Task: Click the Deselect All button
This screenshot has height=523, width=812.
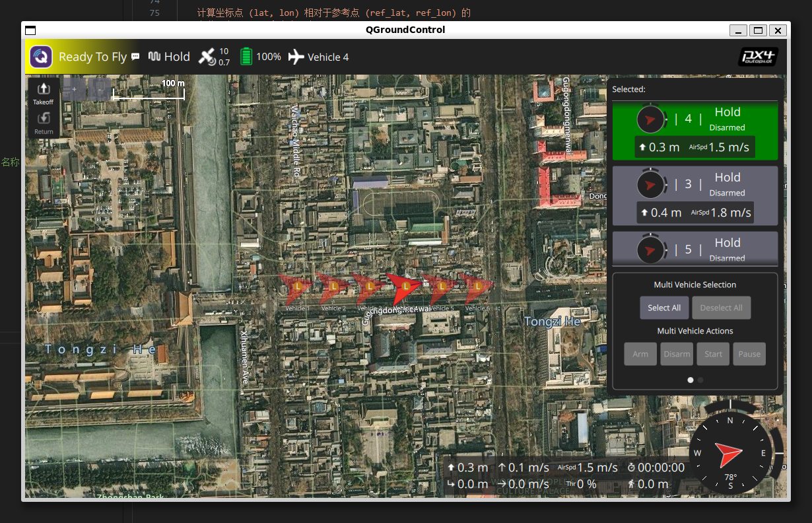Action: (x=722, y=308)
